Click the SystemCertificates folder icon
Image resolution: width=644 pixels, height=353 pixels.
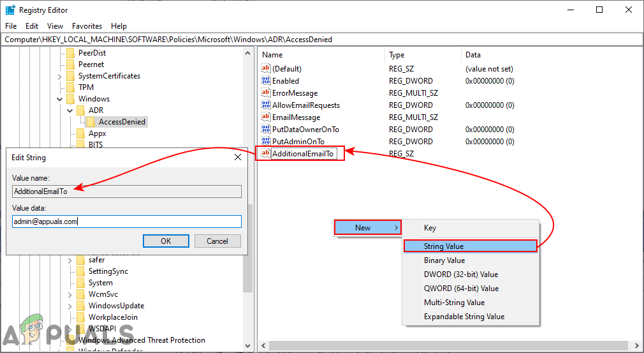pos(71,75)
